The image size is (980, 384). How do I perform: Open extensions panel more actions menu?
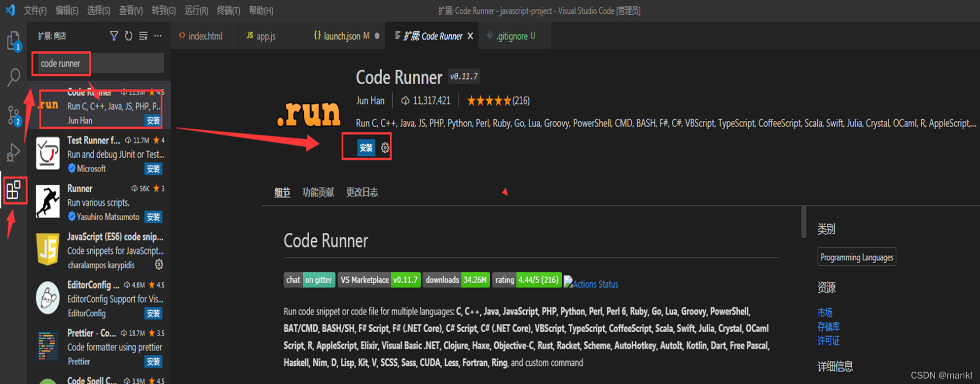click(158, 36)
